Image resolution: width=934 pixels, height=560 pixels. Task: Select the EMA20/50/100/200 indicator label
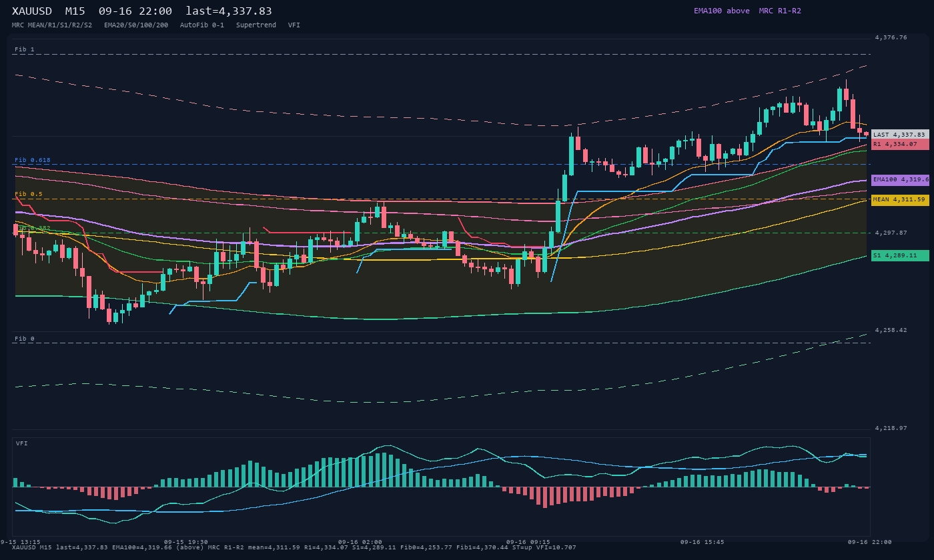pos(136,25)
